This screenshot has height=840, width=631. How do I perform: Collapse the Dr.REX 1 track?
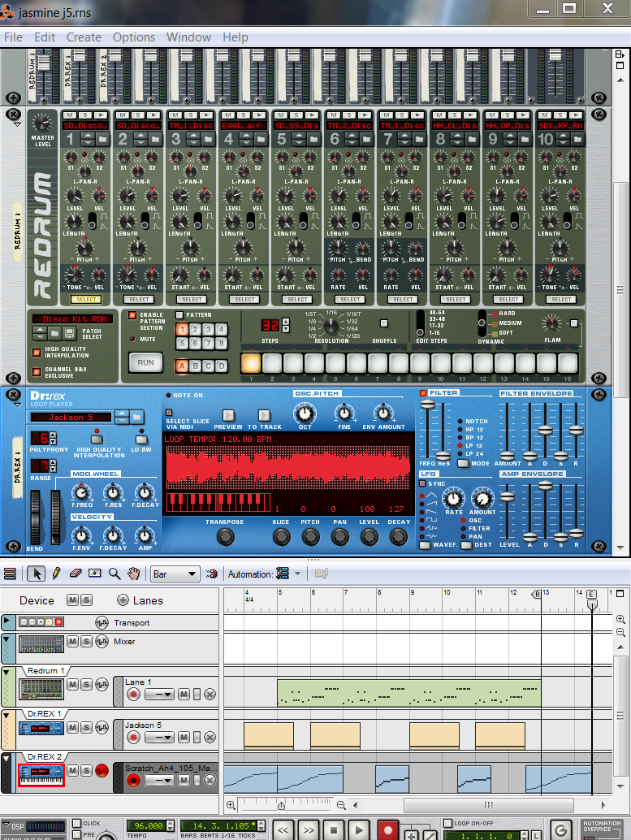click(x=6, y=715)
